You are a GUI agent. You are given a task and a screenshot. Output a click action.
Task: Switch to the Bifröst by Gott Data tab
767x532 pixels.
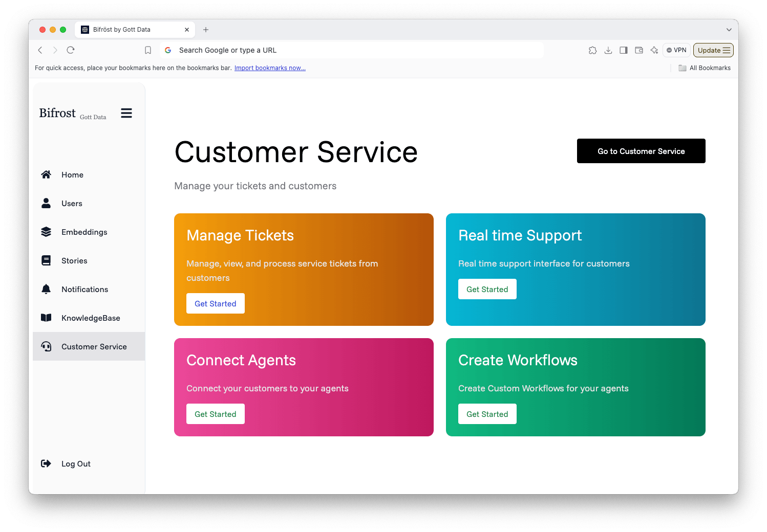128,29
